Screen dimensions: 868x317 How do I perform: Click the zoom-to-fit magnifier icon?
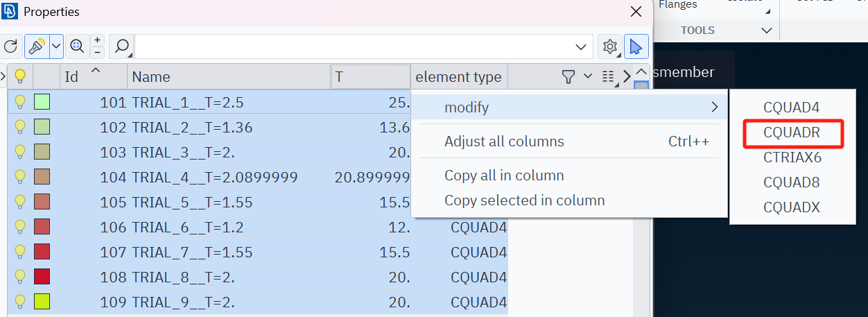pos(77,46)
